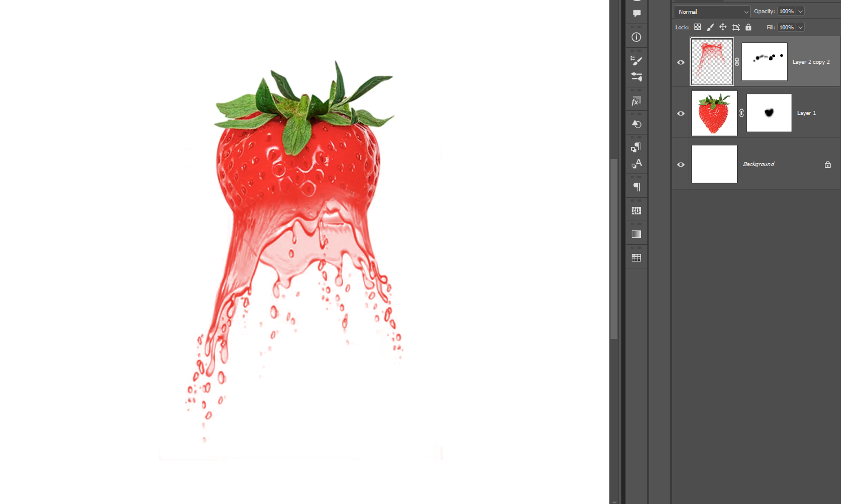841x504 pixels.
Task: Click the Layer 2 copy 2 mask thumbnail
Action: coord(765,61)
